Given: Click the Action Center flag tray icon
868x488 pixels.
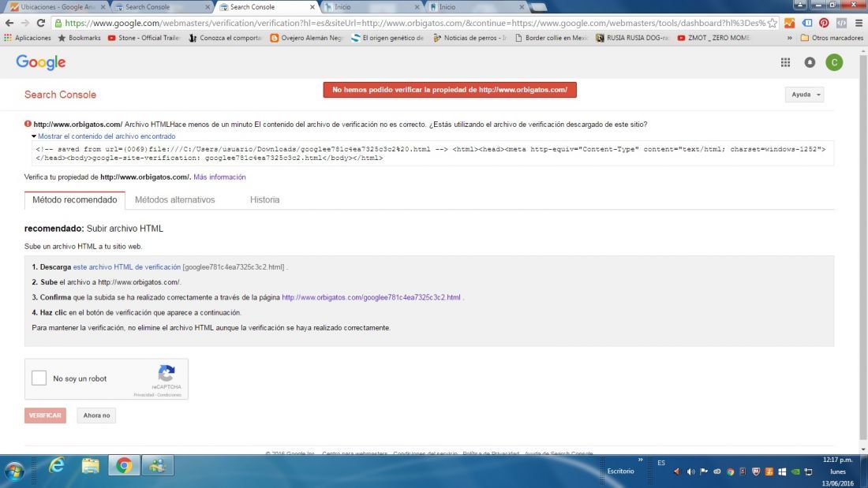Looking at the screenshot, I should coord(704,472).
